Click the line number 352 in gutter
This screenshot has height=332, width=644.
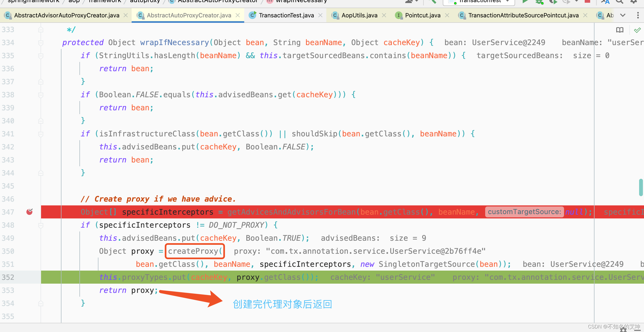click(8, 277)
